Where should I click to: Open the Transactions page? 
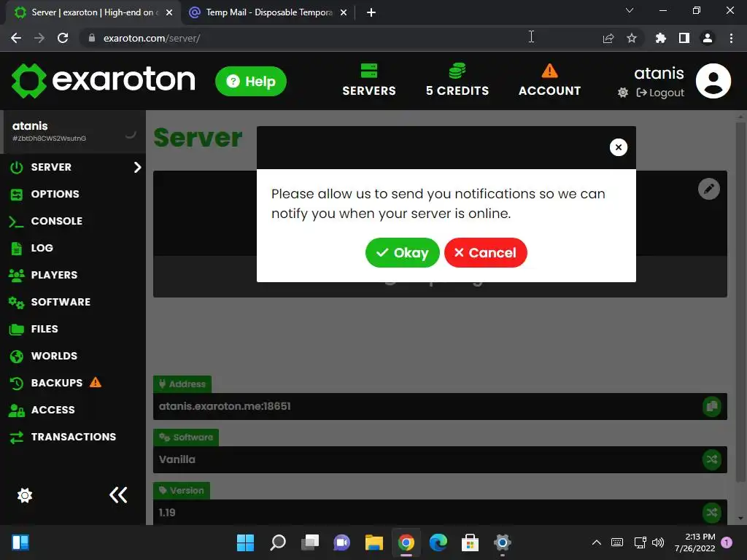(x=73, y=437)
